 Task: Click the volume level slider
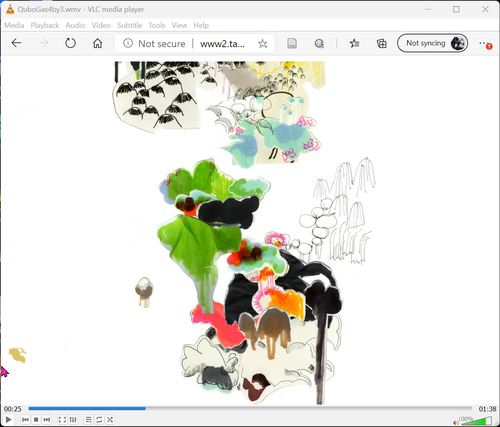[477, 420]
